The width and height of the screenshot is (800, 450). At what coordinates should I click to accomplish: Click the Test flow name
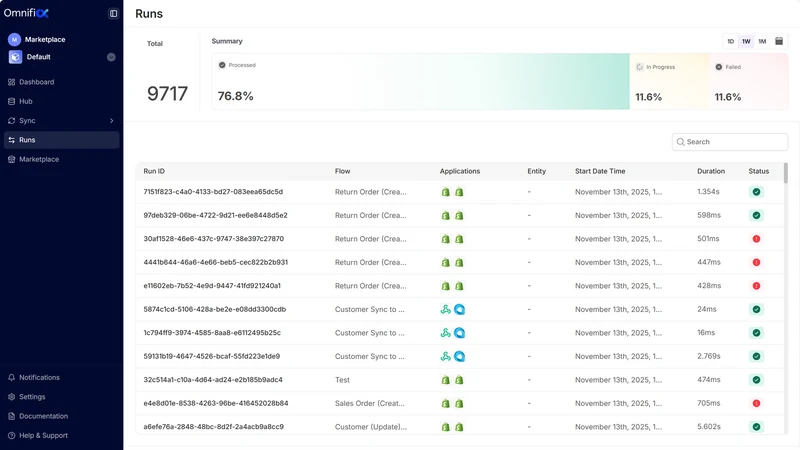(342, 380)
